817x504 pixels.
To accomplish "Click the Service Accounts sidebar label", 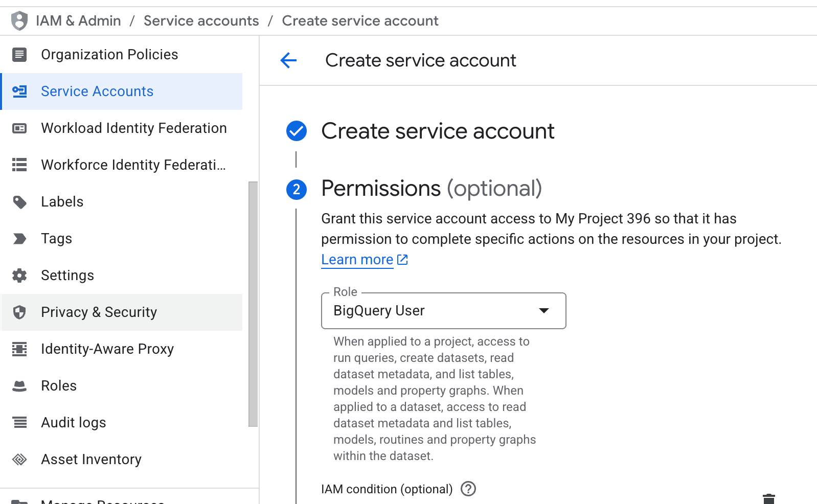I will [97, 91].
